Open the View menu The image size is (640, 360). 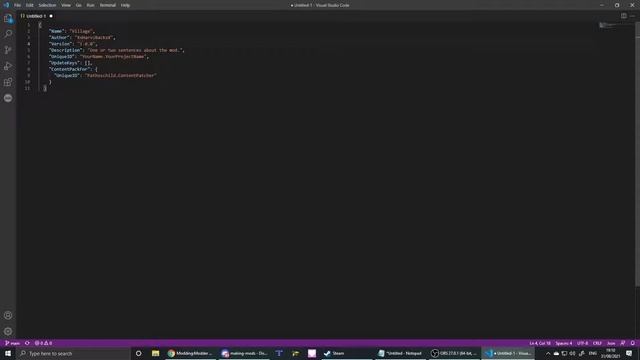tap(66, 5)
